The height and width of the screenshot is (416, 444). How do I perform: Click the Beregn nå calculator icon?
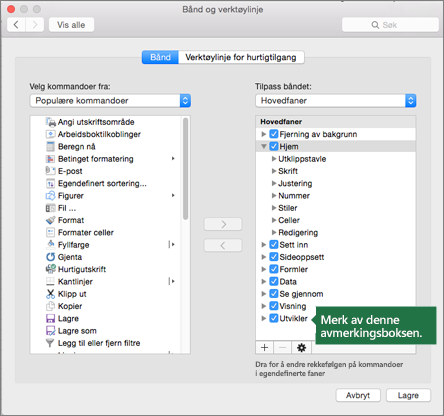pyautogui.click(x=50, y=147)
